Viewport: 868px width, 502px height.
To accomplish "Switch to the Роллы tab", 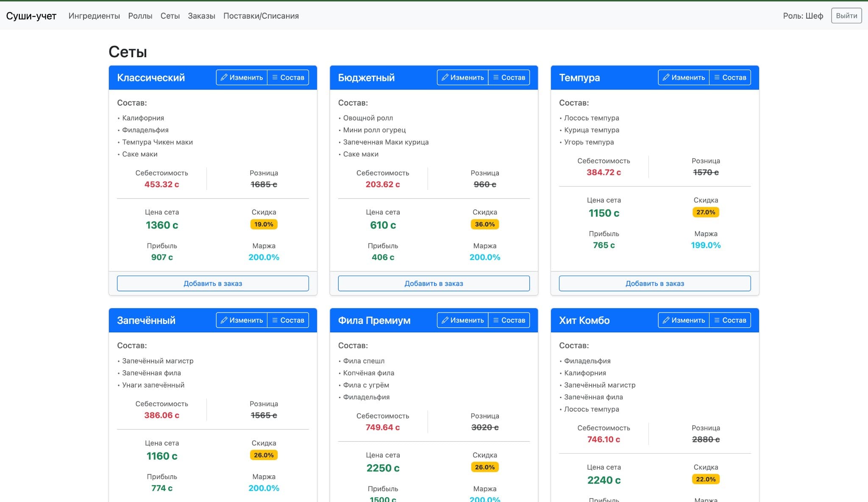I will tap(140, 16).
